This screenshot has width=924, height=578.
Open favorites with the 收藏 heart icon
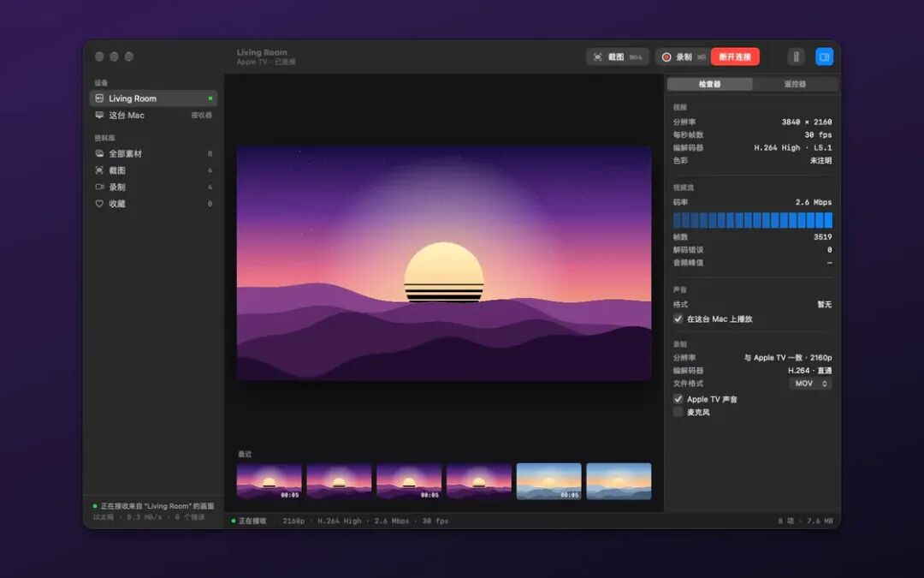coord(99,204)
